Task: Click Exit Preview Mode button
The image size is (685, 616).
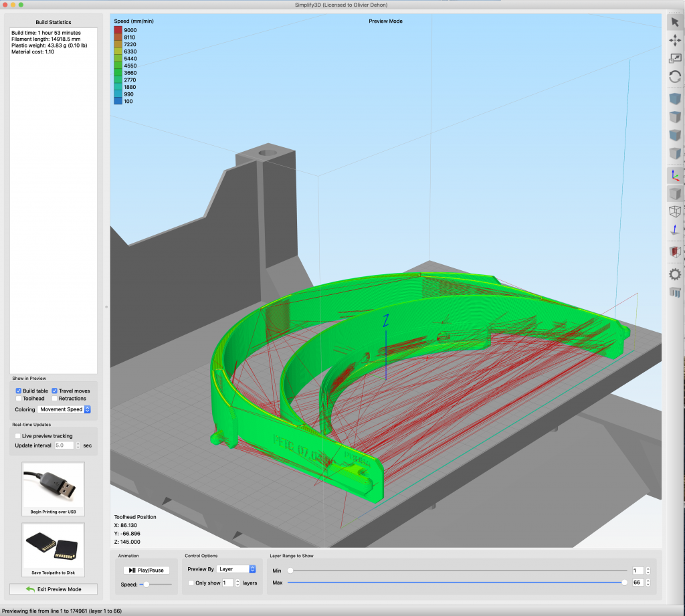Action: coord(54,589)
